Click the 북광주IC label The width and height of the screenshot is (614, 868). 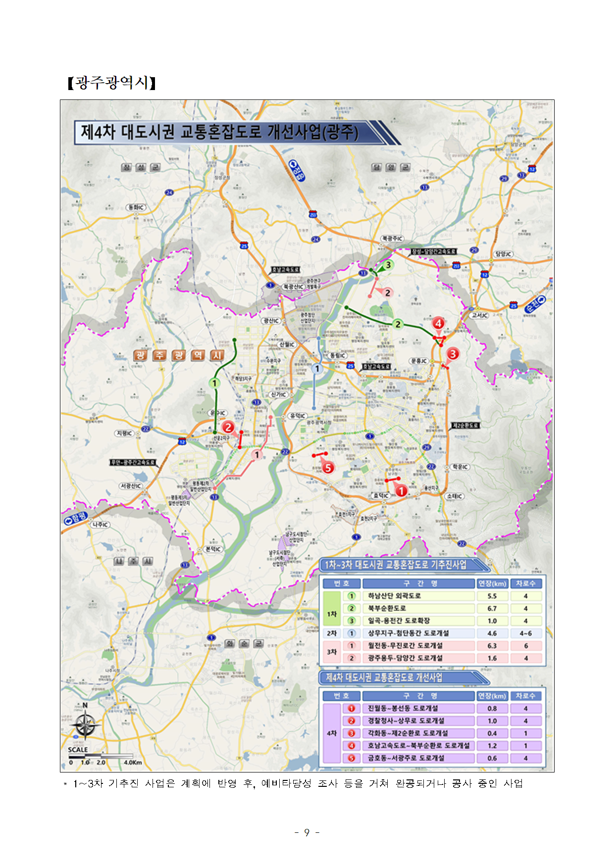tap(392, 239)
